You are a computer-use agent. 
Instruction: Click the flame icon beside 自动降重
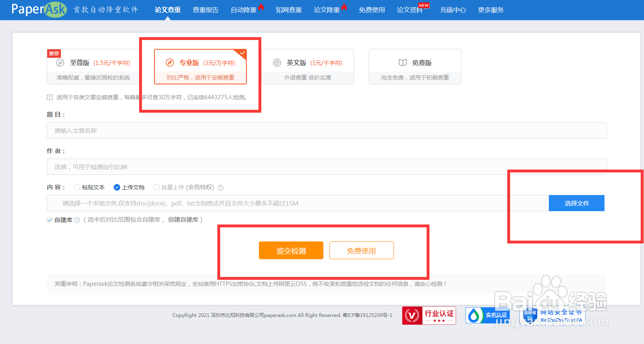[261, 6]
